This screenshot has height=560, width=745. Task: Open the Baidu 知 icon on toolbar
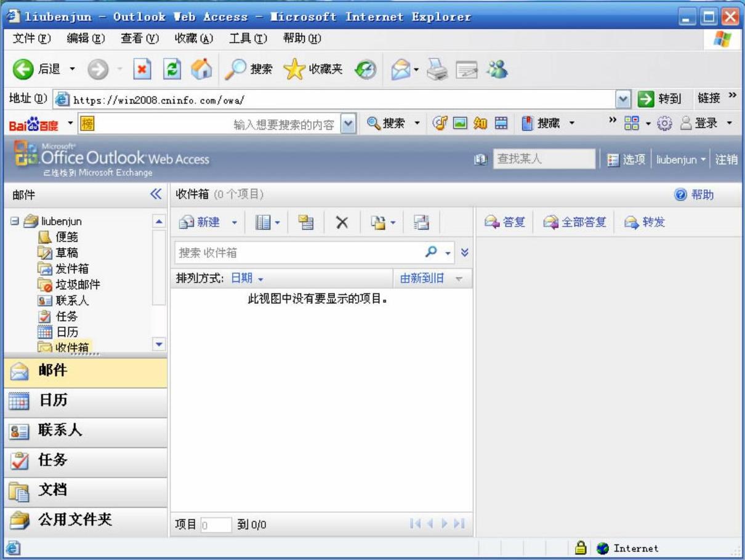(480, 124)
